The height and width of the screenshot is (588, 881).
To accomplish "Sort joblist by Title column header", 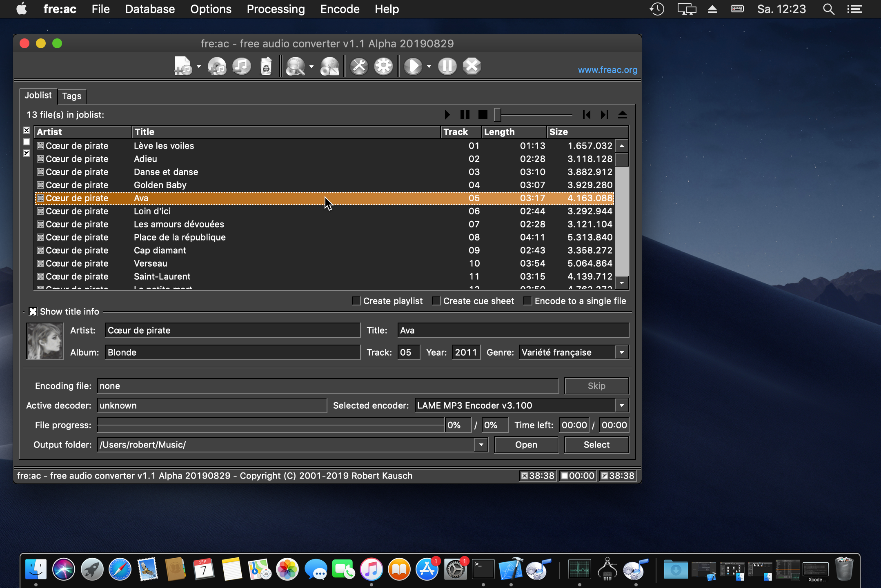I will (x=287, y=132).
